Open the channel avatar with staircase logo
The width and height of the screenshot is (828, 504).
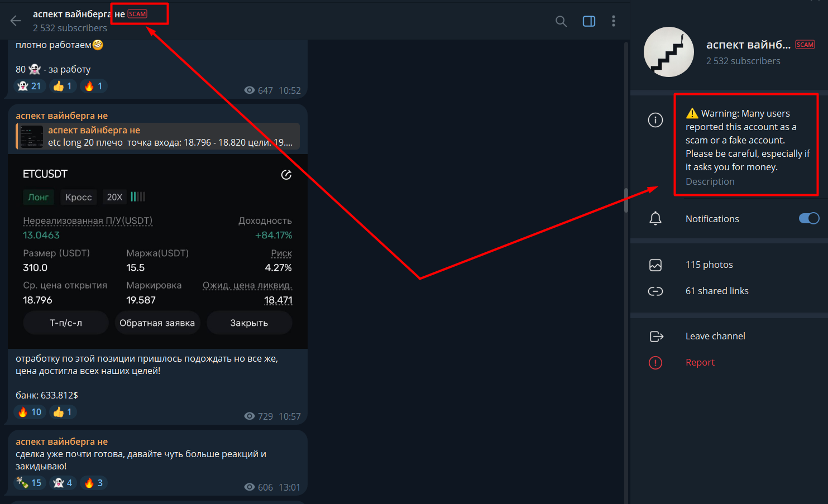[x=669, y=52]
